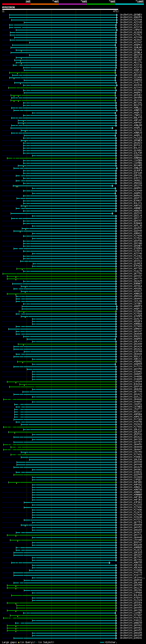Click the cyan ~100% identity color legend
This screenshot has height=644, width=146.
130,4
